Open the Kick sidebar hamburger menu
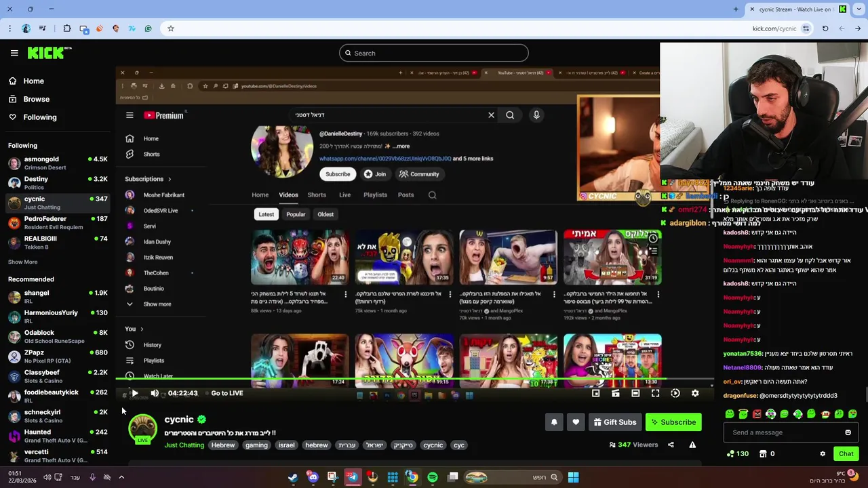The image size is (868, 488). click(x=14, y=53)
